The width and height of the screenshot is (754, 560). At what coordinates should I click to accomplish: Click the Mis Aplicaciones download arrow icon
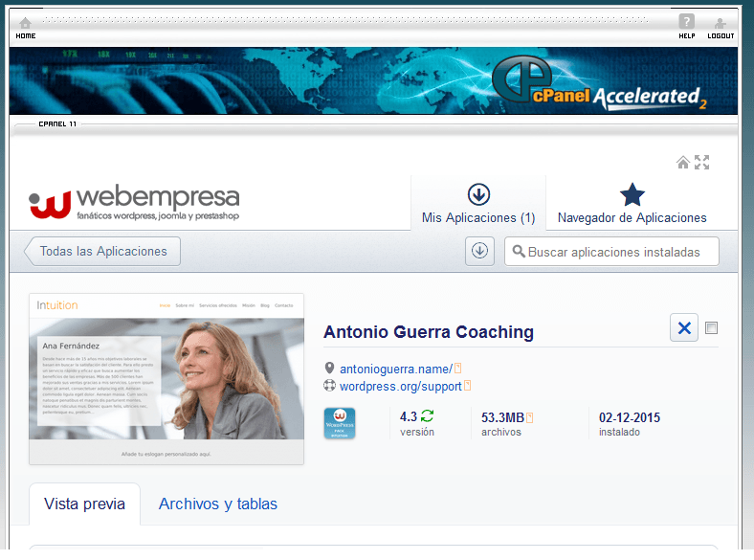pyautogui.click(x=478, y=194)
